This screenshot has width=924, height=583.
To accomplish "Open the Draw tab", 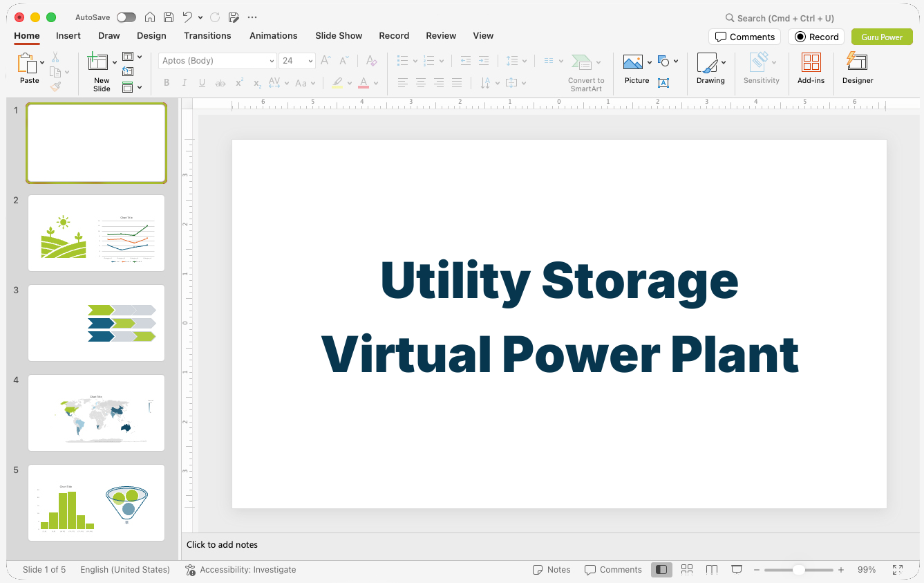I will pyautogui.click(x=109, y=36).
